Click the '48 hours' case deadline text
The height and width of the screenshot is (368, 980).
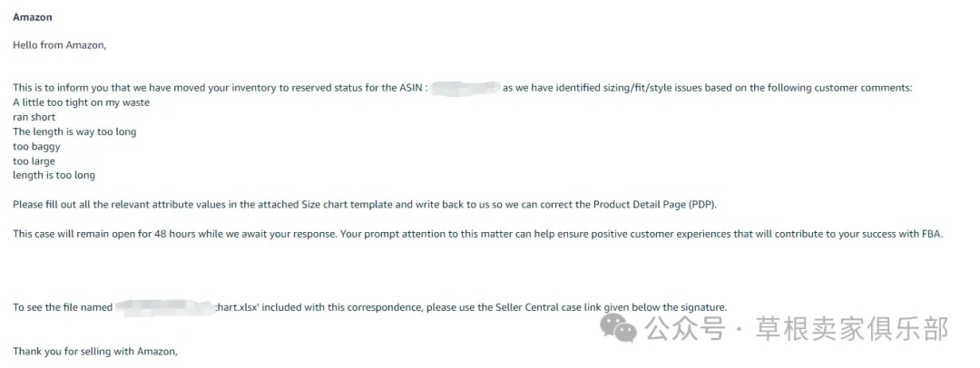click(x=173, y=234)
